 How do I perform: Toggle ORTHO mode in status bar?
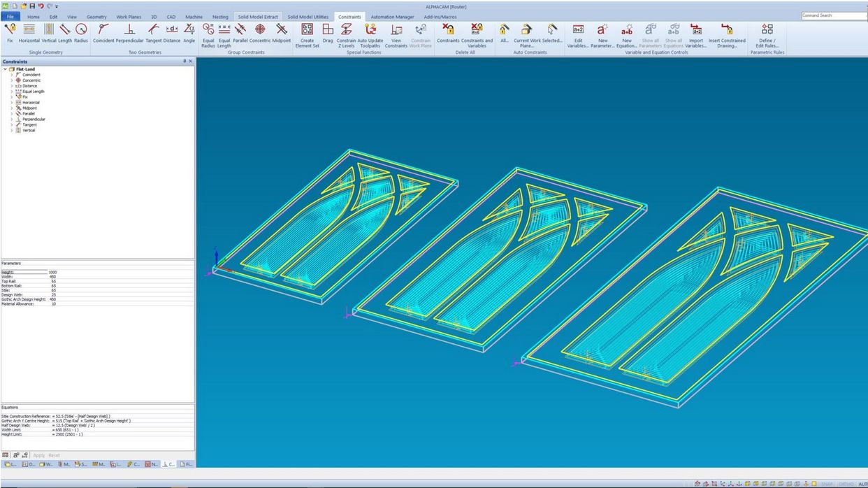[x=846, y=484]
